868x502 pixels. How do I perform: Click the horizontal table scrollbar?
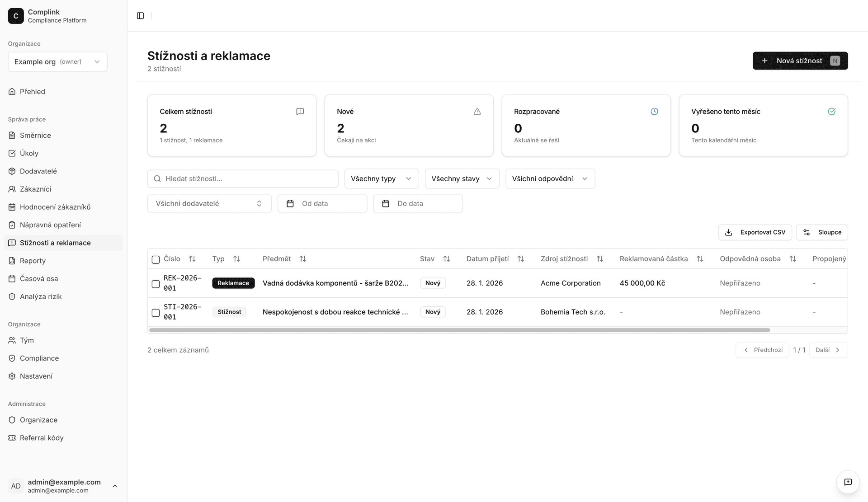pyautogui.click(x=459, y=330)
